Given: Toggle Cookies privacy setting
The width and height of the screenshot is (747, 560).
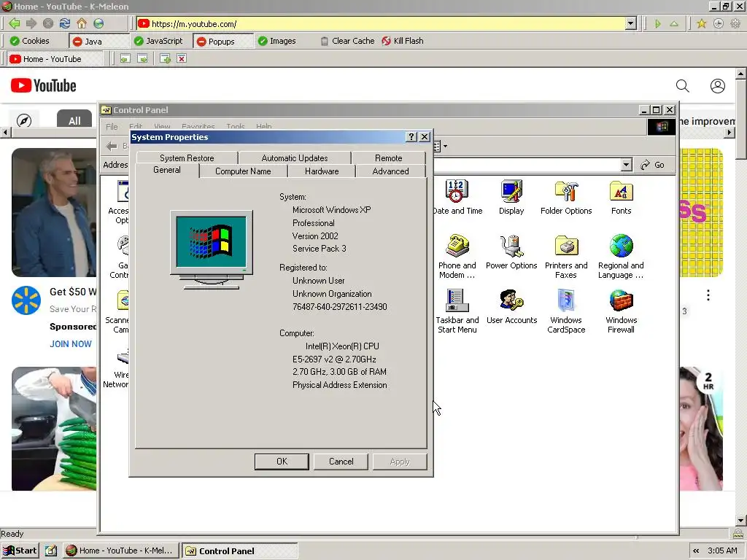Looking at the screenshot, I should click(x=29, y=41).
